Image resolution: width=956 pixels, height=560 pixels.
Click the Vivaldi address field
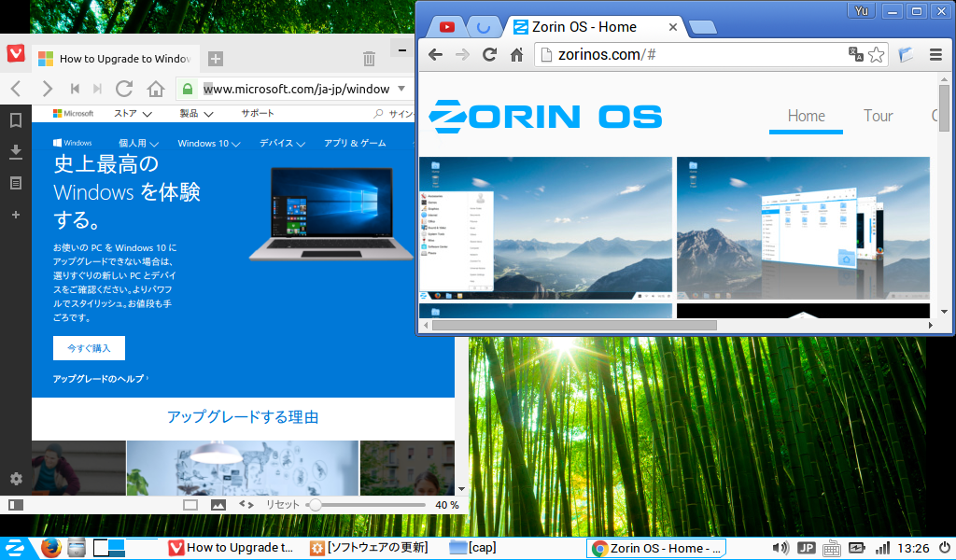pos(297,89)
